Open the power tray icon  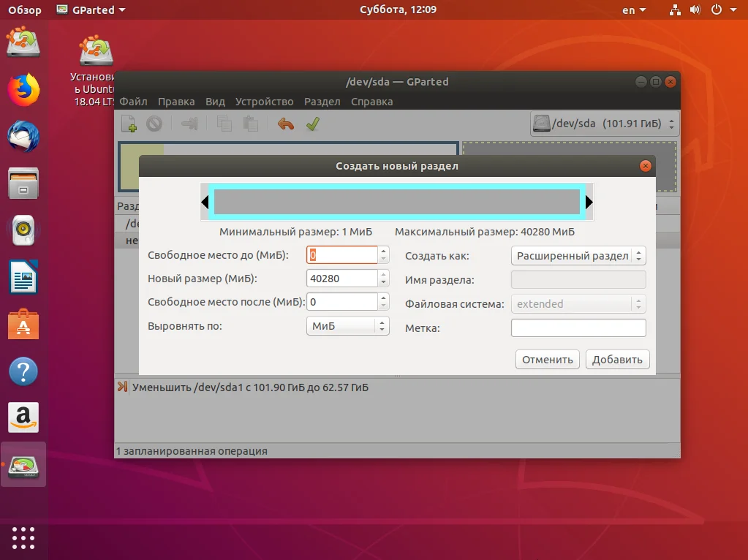[716, 10]
